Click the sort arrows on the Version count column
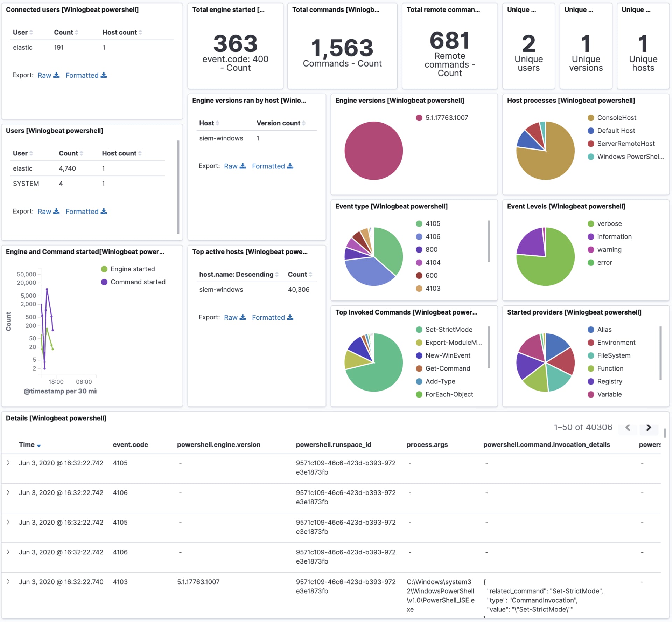This screenshot has height=622, width=672. 304,123
